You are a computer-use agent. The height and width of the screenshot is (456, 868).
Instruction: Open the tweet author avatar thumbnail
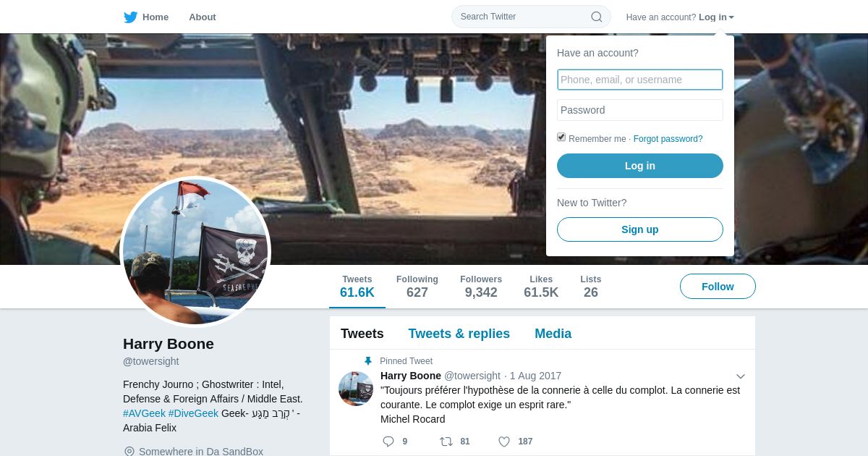[356, 389]
